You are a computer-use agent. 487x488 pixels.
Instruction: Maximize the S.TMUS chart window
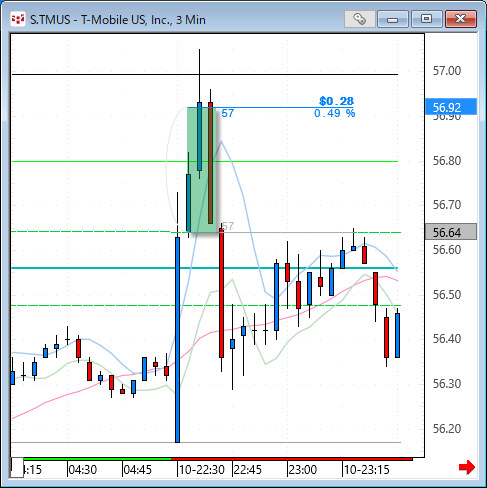click(x=426, y=19)
